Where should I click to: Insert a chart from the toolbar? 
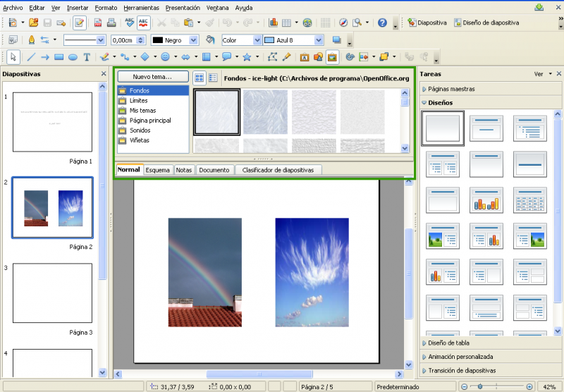[x=273, y=23]
